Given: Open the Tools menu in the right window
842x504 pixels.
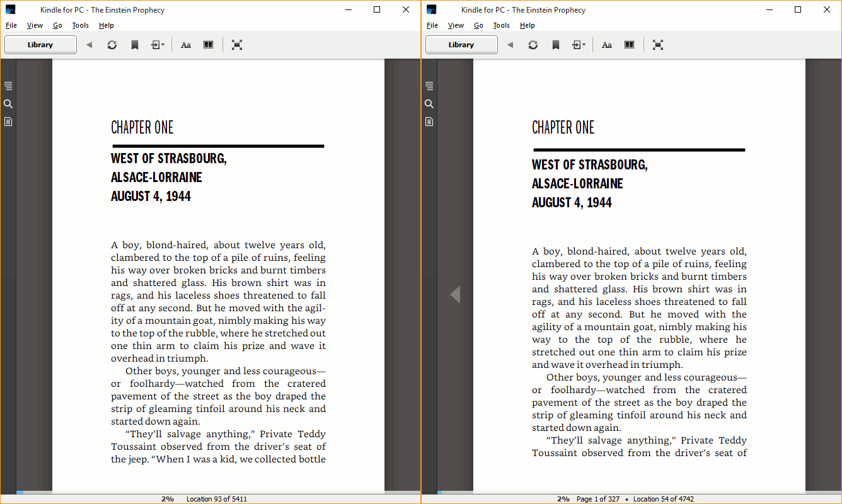Looking at the screenshot, I should click(501, 25).
